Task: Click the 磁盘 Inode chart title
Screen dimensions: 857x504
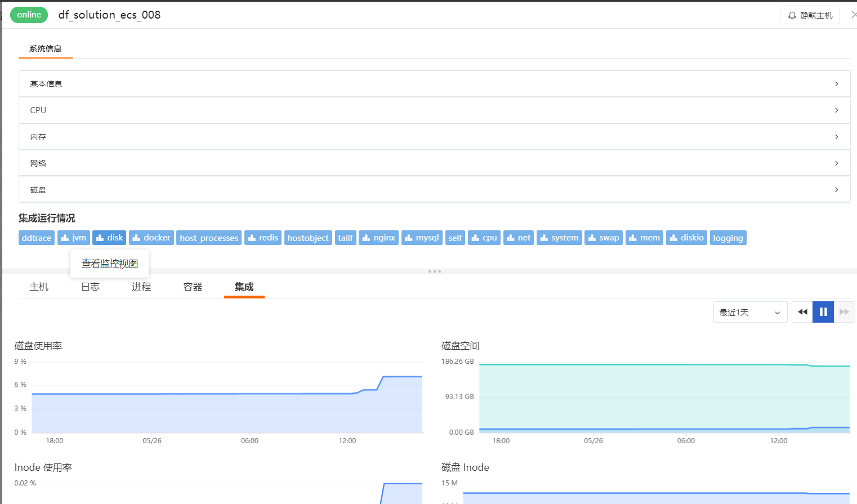Action: pos(465,467)
